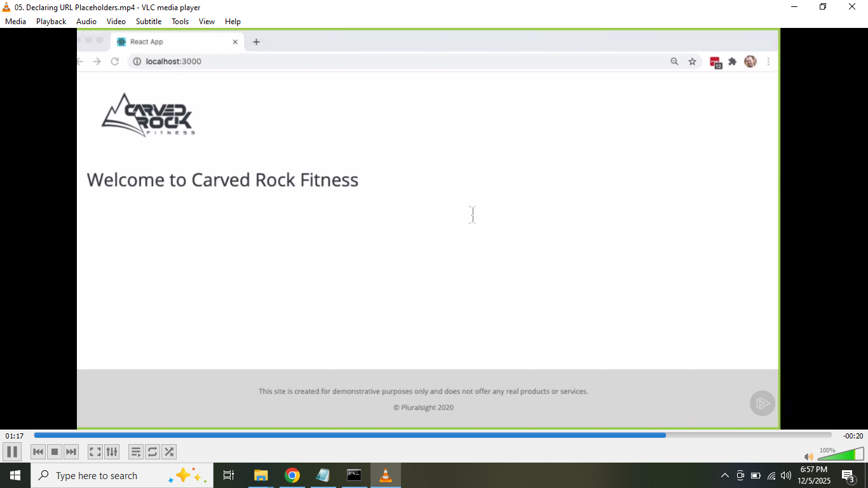The height and width of the screenshot is (488, 868).
Task: Open the command prompt taskbar icon
Action: pyautogui.click(x=354, y=475)
